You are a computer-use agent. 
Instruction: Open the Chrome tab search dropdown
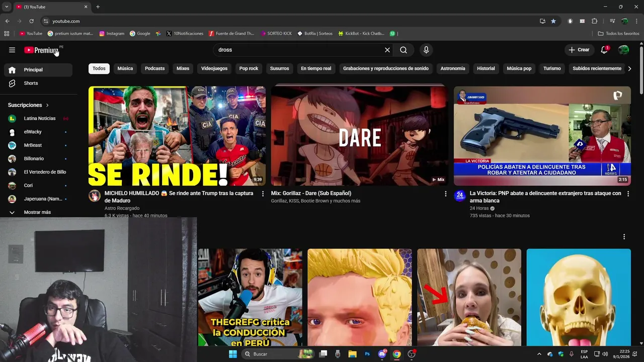6,7
